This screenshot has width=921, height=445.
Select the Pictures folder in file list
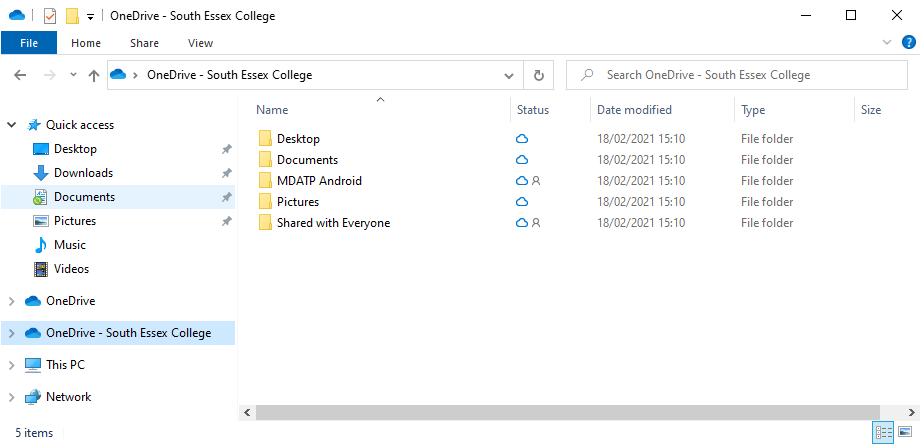298,202
